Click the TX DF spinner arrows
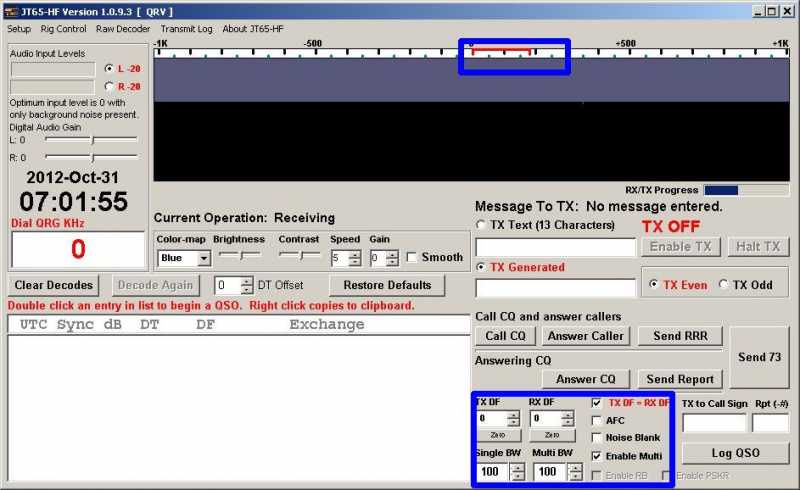Screen dimensions: 800x490 click(513, 419)
